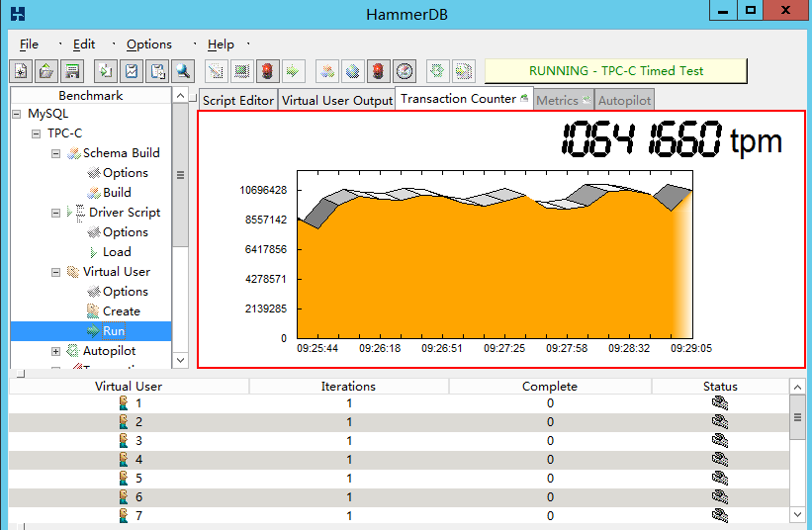Select Load under Driver Script
812x530 pixels.
coord(117,252)
